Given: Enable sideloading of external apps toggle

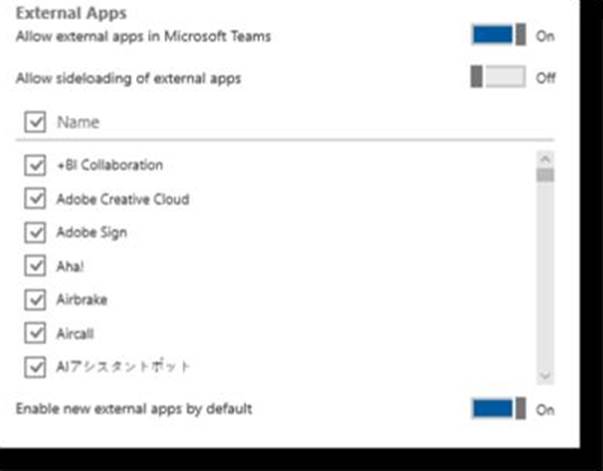Looking at the screenshot, I should coord(498,78).
